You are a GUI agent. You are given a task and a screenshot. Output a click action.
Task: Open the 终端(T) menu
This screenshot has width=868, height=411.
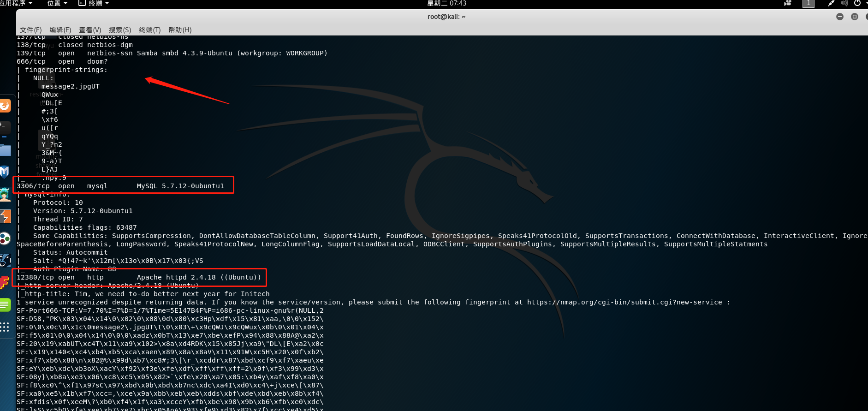tap(150, 30)
